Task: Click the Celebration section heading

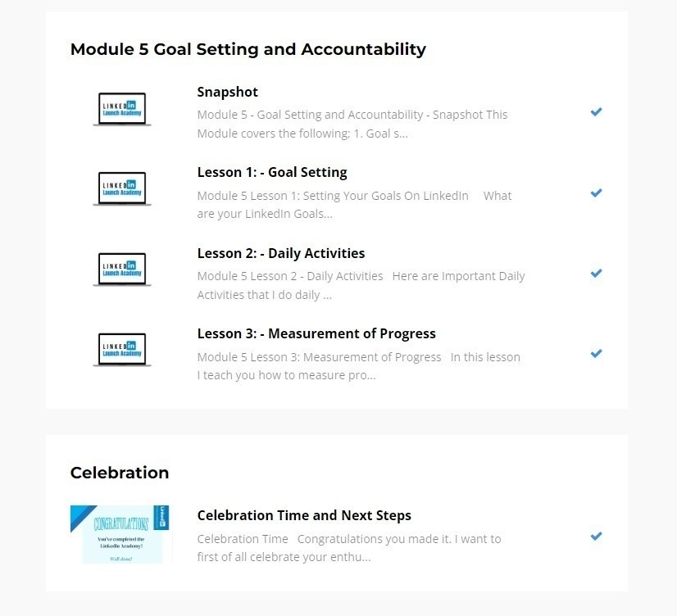Action: 120,473
